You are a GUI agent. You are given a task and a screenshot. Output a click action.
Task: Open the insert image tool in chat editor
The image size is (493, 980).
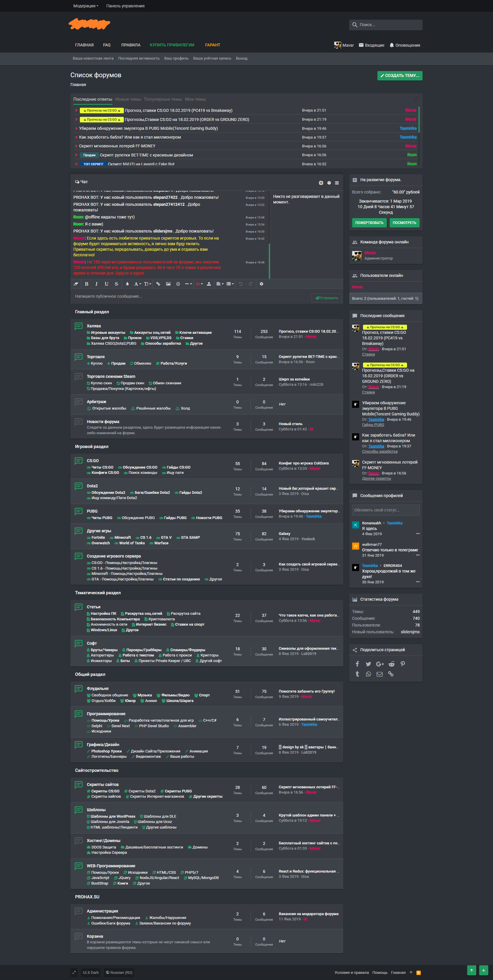[168, 284]
